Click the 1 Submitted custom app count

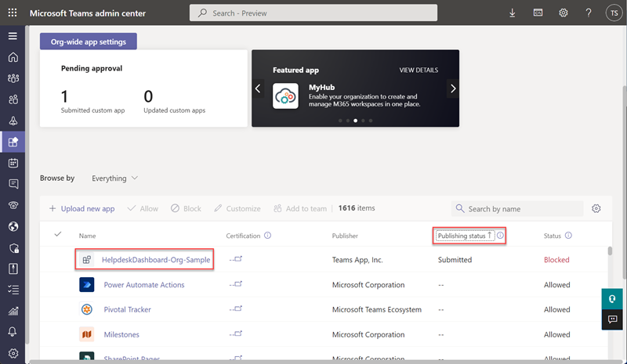click(64, 96)
